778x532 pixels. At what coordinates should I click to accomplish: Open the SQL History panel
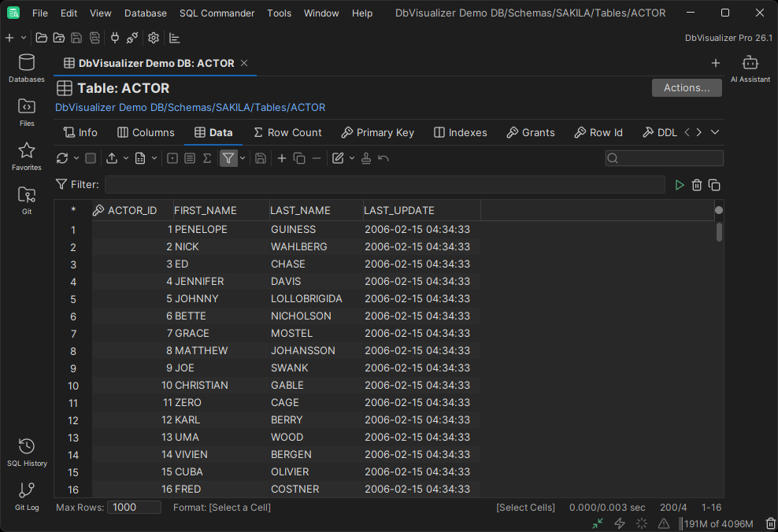click(26, 453)
